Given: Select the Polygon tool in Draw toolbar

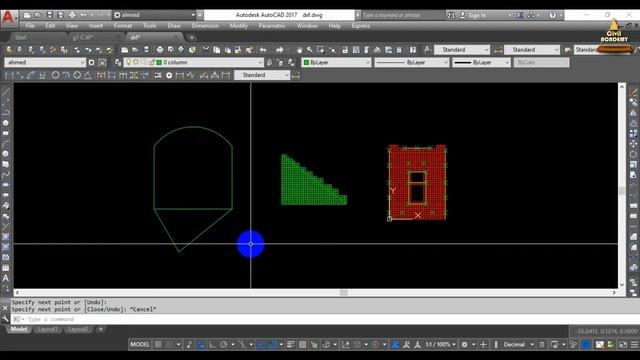Looking at the screenshot, I should 6,123.
